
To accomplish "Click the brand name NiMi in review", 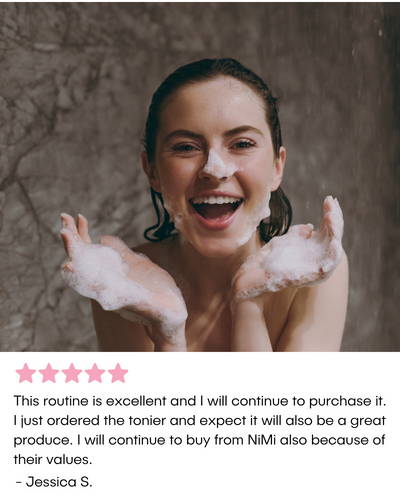I will (x=262, y=440).
